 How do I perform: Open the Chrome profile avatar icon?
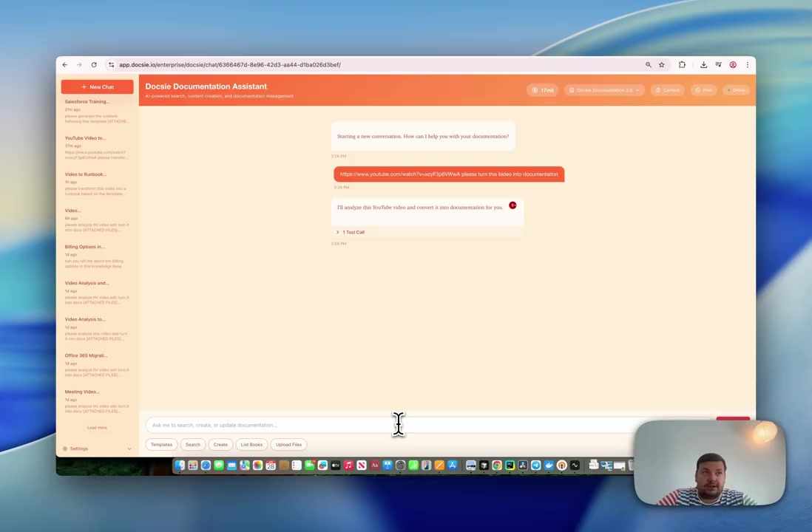click(733, 65)
